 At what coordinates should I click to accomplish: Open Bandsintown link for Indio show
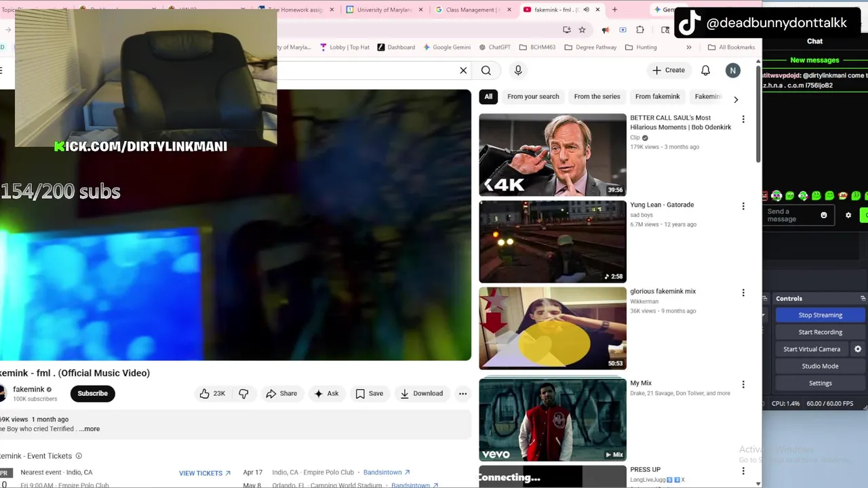(x=387, y=472)
